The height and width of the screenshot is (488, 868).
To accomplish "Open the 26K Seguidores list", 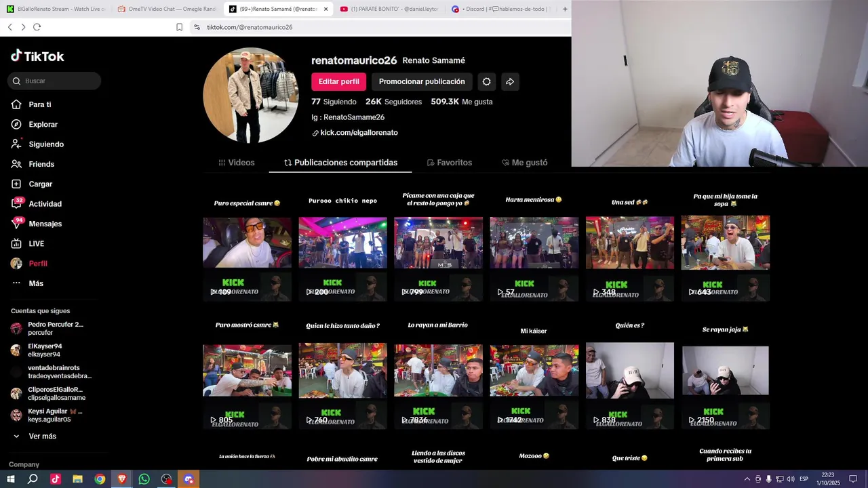I will [x=393, y=102].
